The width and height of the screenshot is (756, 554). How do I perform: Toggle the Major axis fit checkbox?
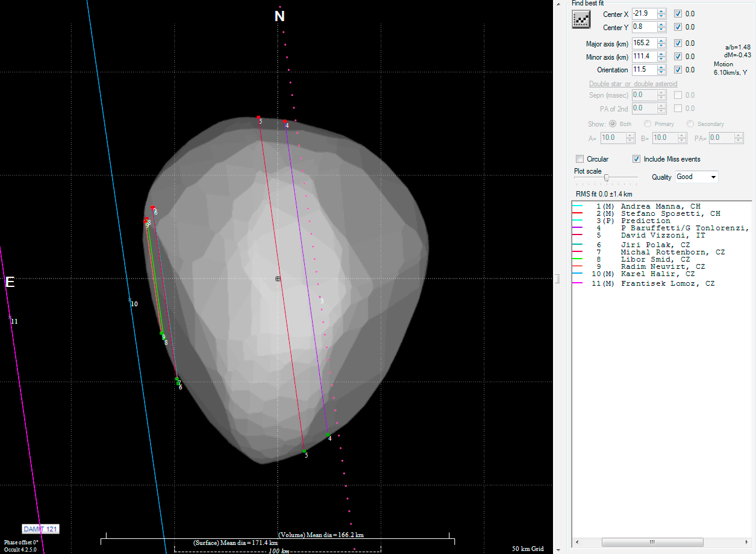[678, 43]
